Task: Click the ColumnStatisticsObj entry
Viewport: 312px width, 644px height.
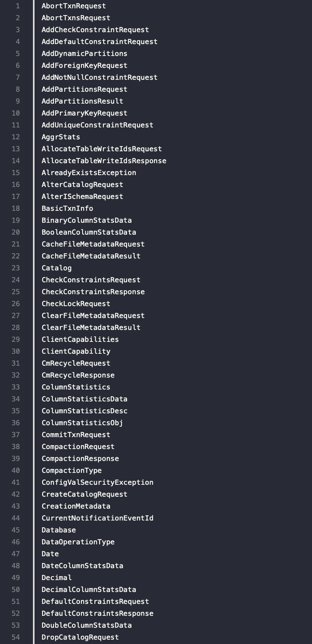Action: click(82, 423)
